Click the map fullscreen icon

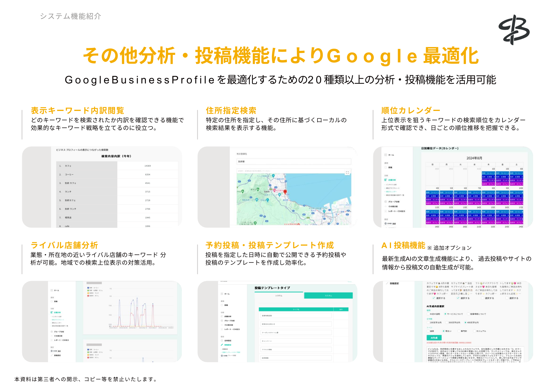click(347, 172)
